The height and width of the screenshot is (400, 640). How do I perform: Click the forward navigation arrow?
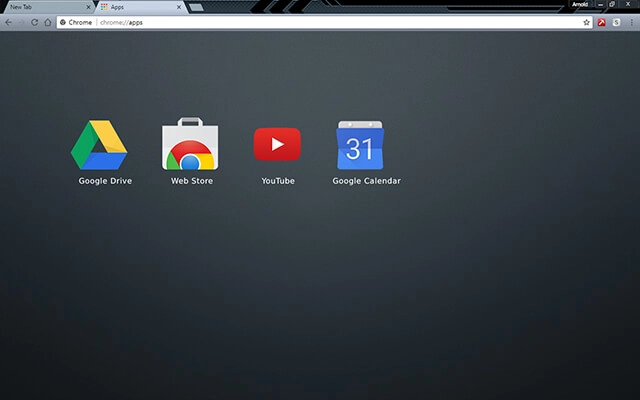click(x=21, y=22)
